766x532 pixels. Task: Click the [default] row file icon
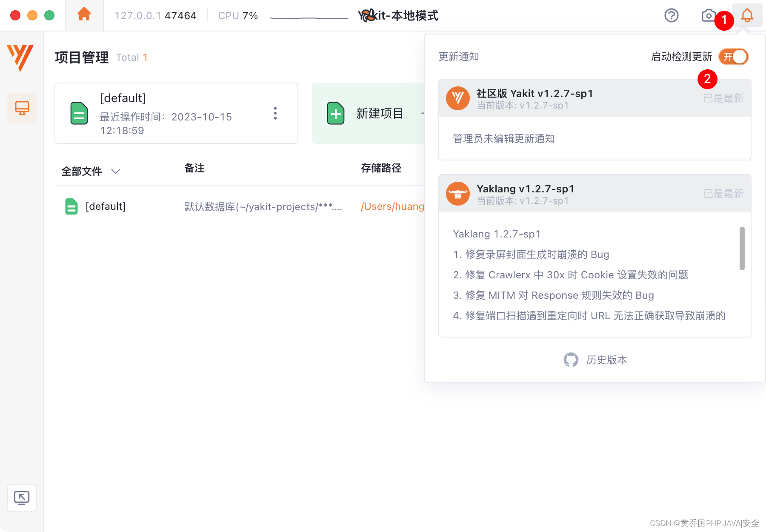pos(71,206)
